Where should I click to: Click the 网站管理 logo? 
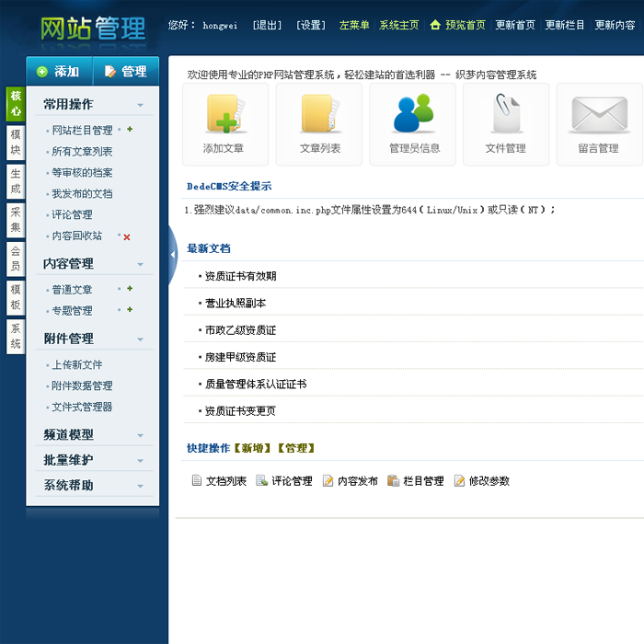[x=93, y=29]
